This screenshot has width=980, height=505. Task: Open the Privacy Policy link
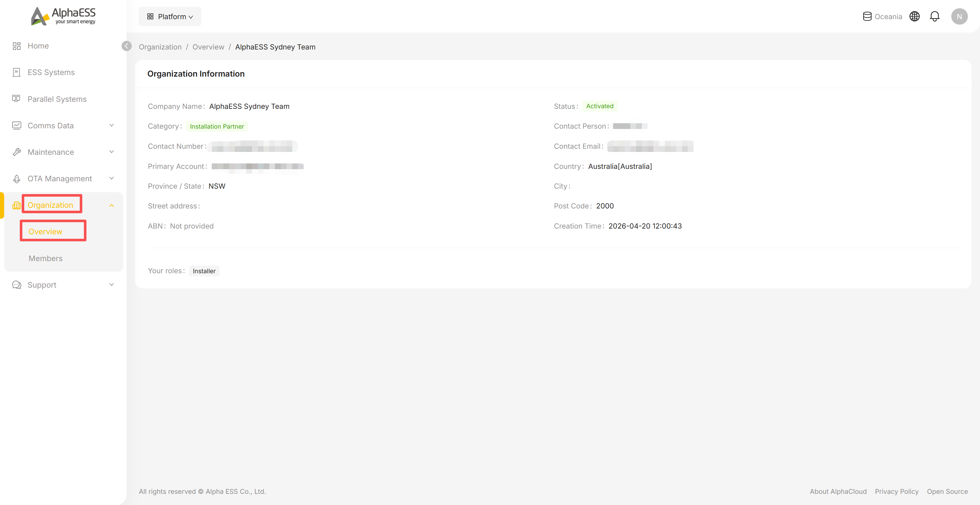[896, 491]
